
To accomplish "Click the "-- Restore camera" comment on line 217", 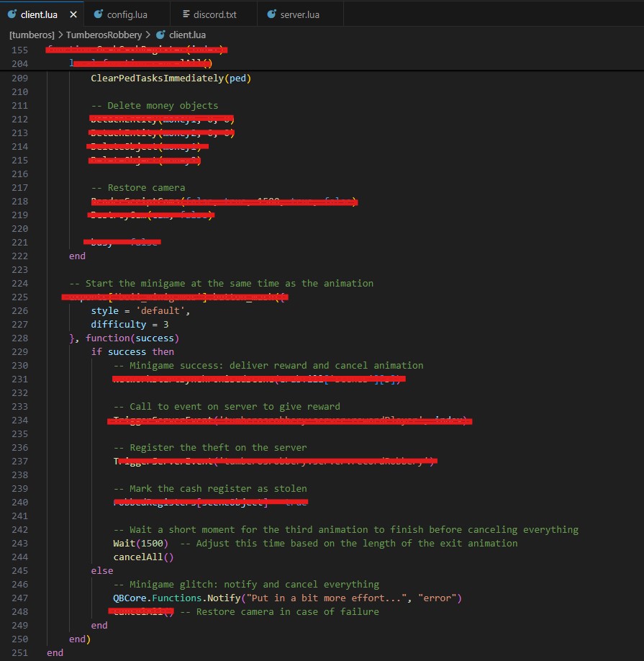I will point(137,187).
